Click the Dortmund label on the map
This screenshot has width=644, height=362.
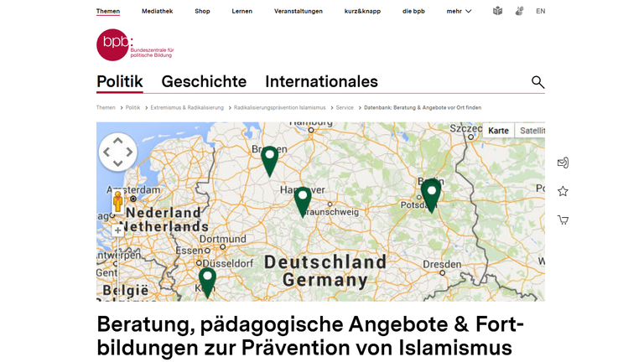222,239
